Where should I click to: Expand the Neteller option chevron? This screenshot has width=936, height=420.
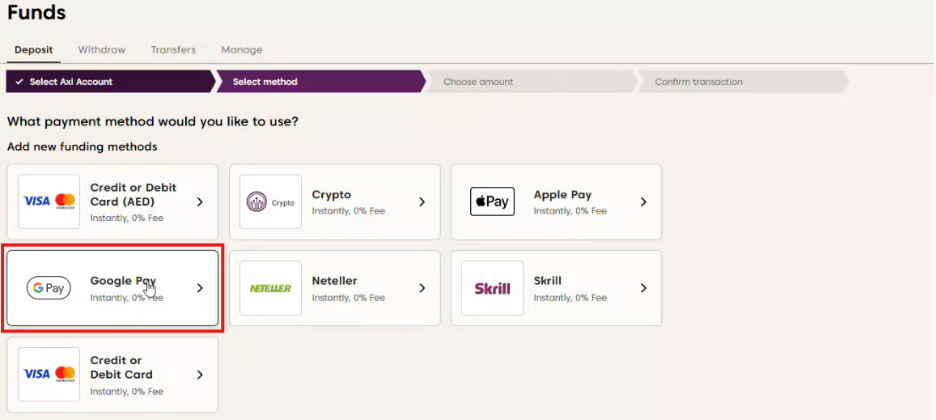(x=421, y=288)
